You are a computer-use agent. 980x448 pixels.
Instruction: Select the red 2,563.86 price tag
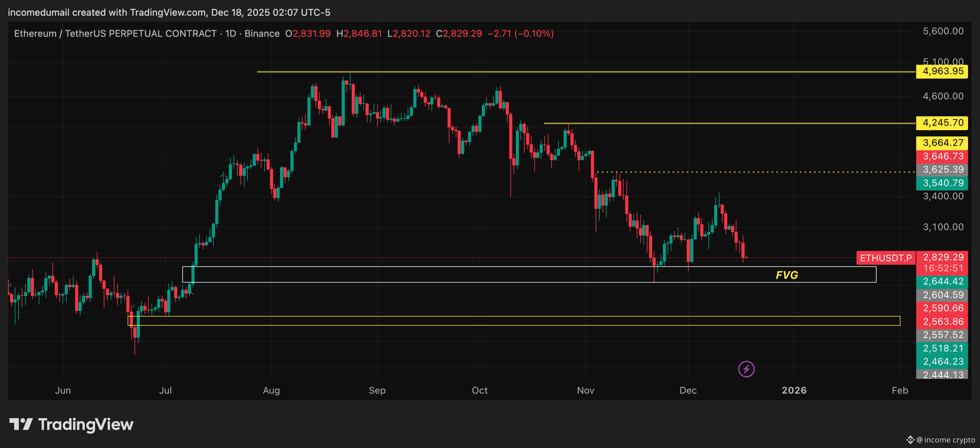(x=942, y=322)
